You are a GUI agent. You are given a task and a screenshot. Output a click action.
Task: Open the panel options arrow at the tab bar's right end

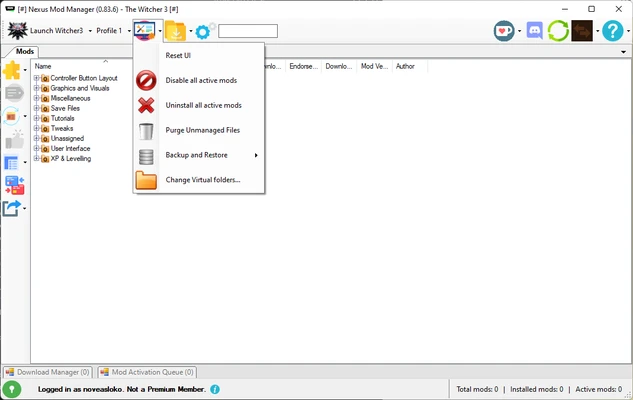click(x=623, y=52)
